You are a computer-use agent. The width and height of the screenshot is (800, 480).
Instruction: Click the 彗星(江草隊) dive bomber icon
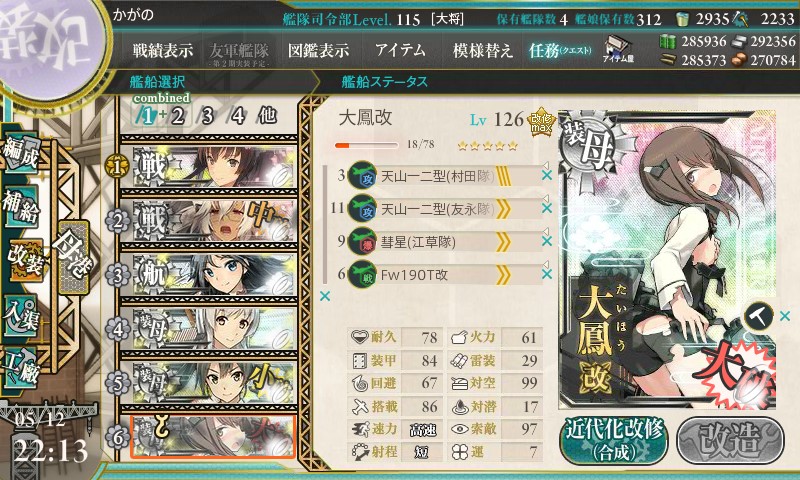[x=362, y=241]
